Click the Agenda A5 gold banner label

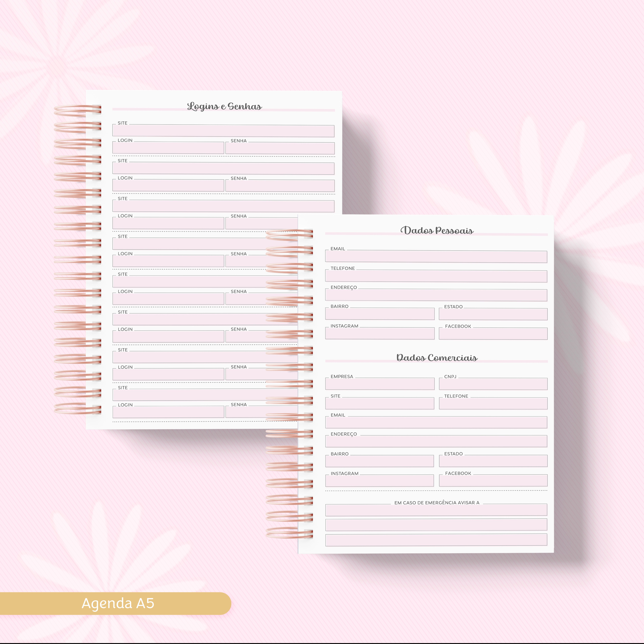[118, 603]
